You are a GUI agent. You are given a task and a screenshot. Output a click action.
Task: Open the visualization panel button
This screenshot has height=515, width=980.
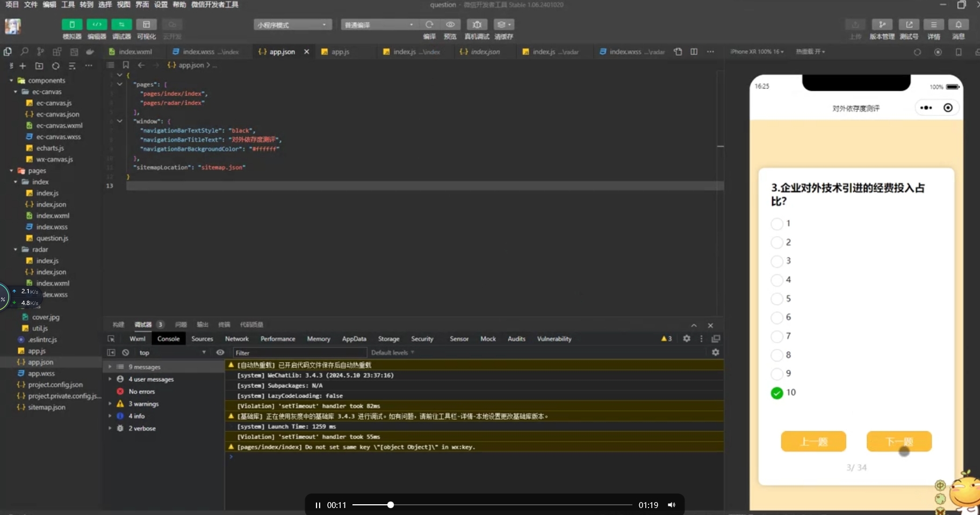point(146,25)
